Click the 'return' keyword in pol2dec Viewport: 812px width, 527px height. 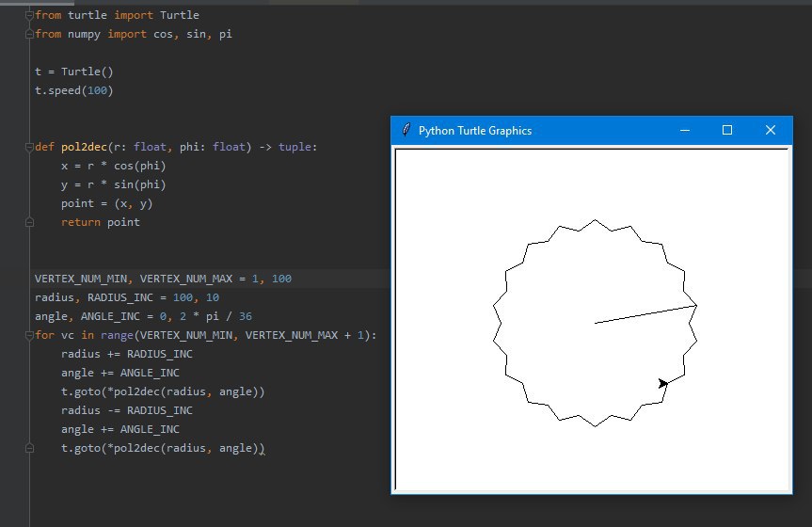click(x=81, y=222)
